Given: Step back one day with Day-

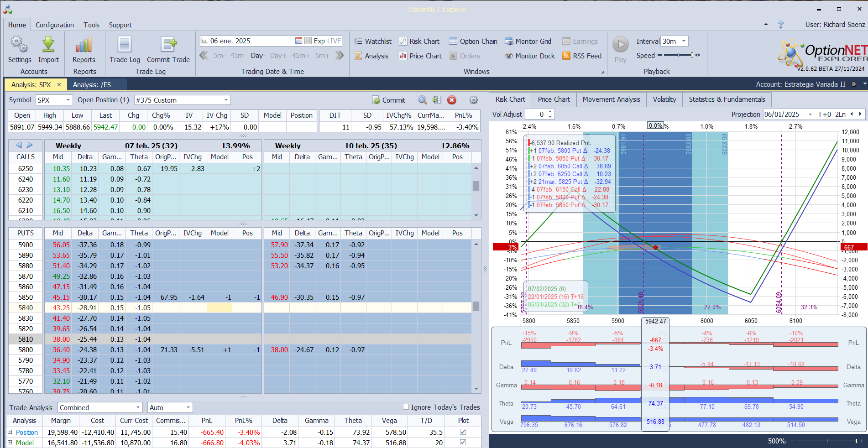Looking at the screenshot, I should [258, 56].
